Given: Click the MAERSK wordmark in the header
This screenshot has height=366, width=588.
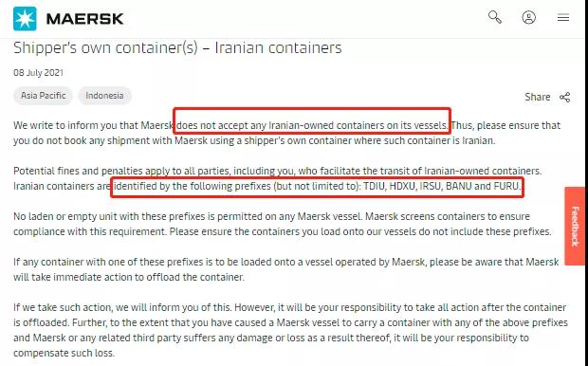Looking at the screenshot, I should tap(84, 19).
